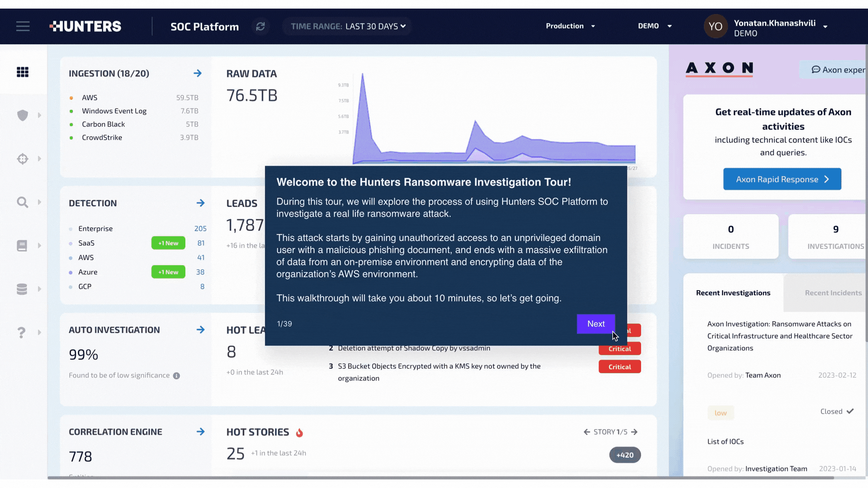The width and height of the screenshot is (868, 488).
Task: Click the 99% auto investigation value
Action: [x=84, y=355]
